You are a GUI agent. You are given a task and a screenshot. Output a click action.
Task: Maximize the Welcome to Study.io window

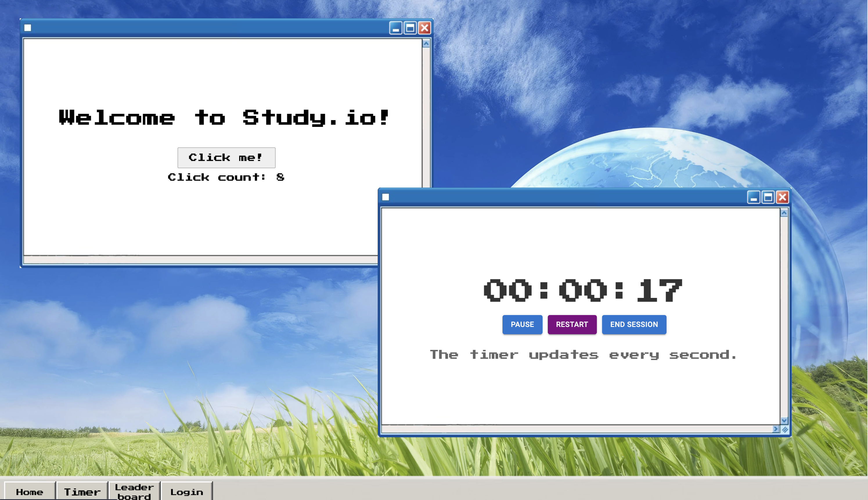pyautogui.click(x=410, y=28)
